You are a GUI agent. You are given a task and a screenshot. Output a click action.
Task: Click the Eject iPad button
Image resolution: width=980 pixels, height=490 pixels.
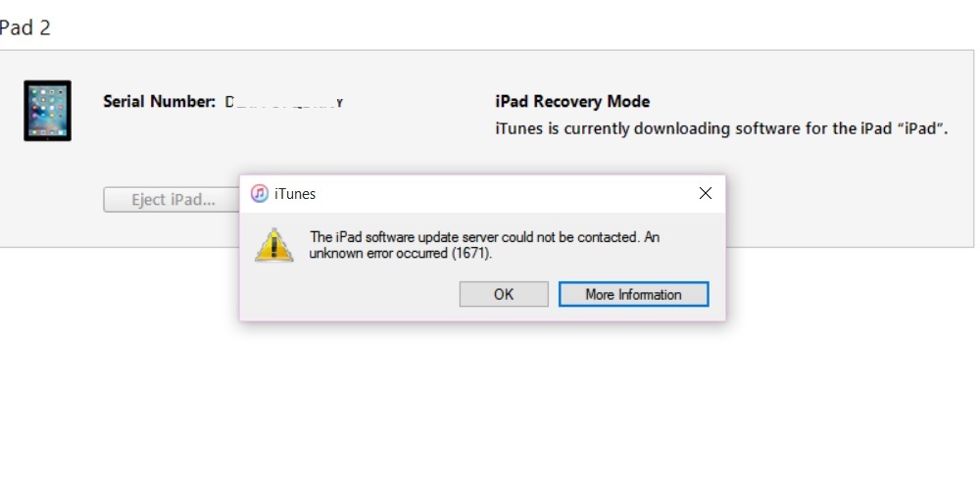click(x=171, y=200)
